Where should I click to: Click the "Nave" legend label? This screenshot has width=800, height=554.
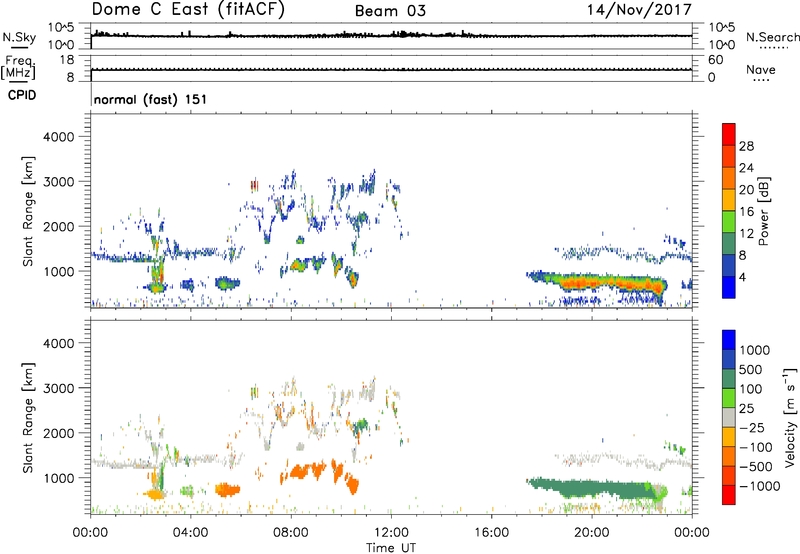[x=761, y=69]
